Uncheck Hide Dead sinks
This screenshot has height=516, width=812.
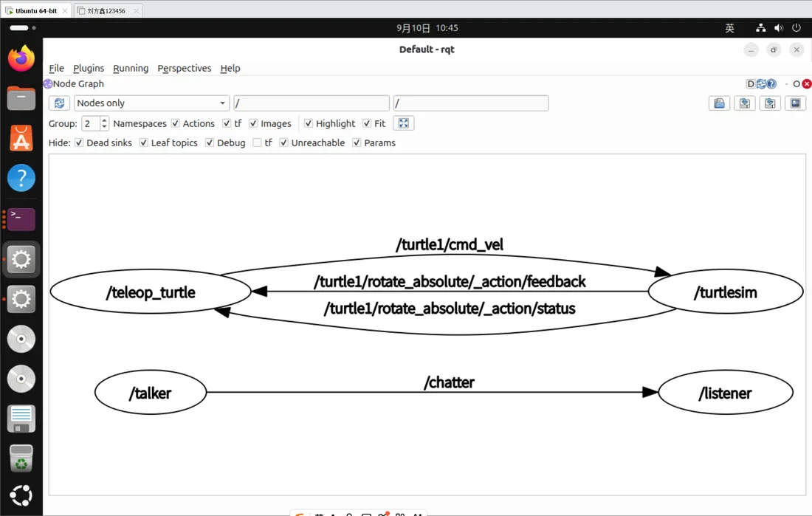coord(79,142)
